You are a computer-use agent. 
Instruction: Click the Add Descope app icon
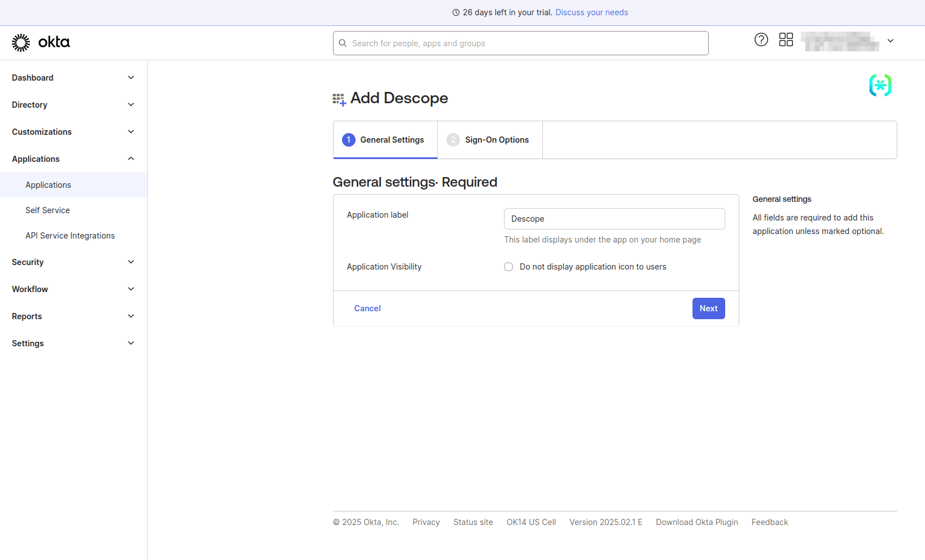click(x=339, y=98)
